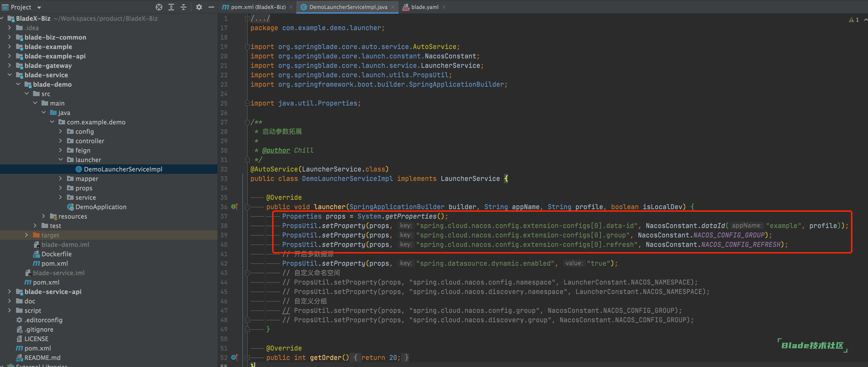This screenshot has width=868, height=367.
Task: Switch to pom.xml (BladeX-Biz) tab
Action: click(x=258, y=7)
